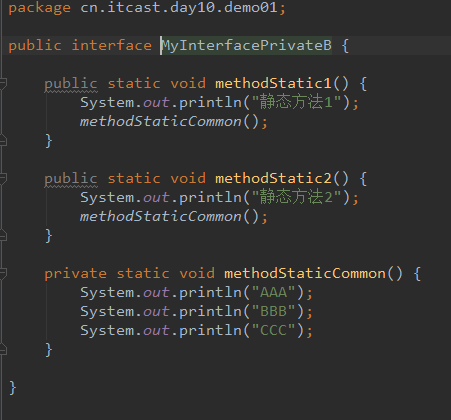Click methodStaticCommon name in its declaration
The width and height of the screenshot is (451, 420).
pyautogui.click(x=305, y=273)
